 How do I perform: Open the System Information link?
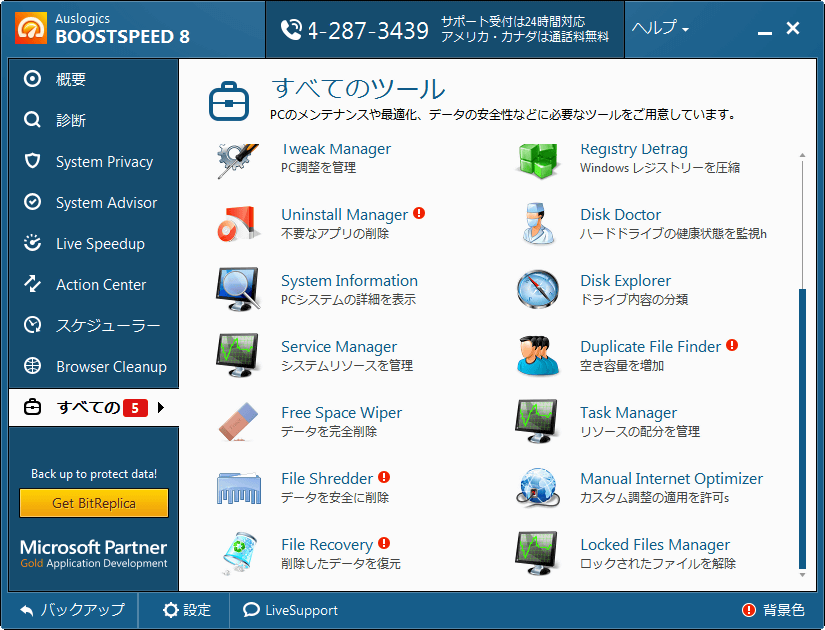click(x=349, y=281)
